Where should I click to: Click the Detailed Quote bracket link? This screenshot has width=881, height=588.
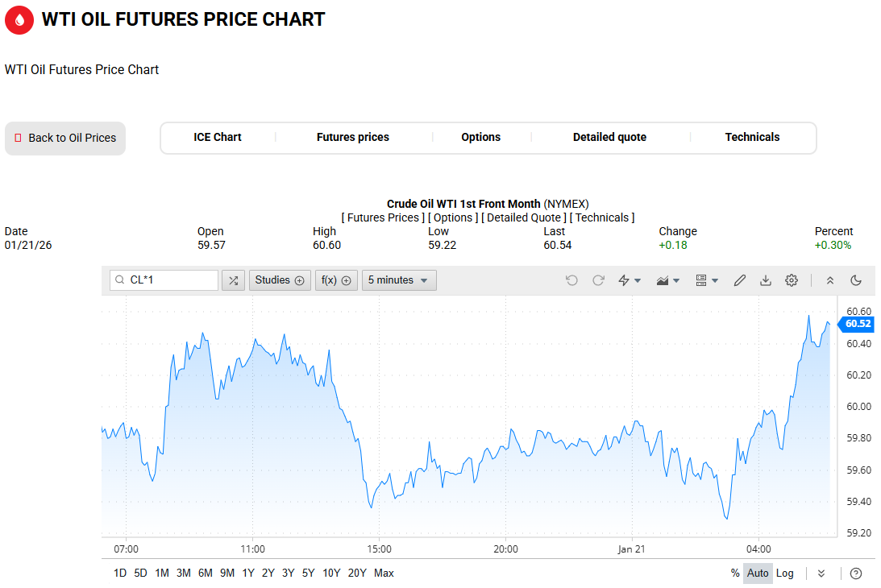point(524,217)
